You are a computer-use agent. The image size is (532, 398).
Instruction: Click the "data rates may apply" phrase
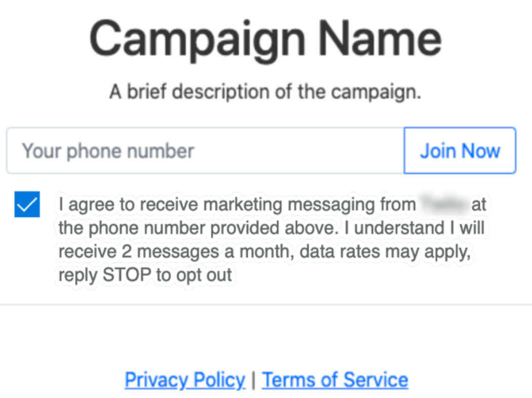point(385,252)
